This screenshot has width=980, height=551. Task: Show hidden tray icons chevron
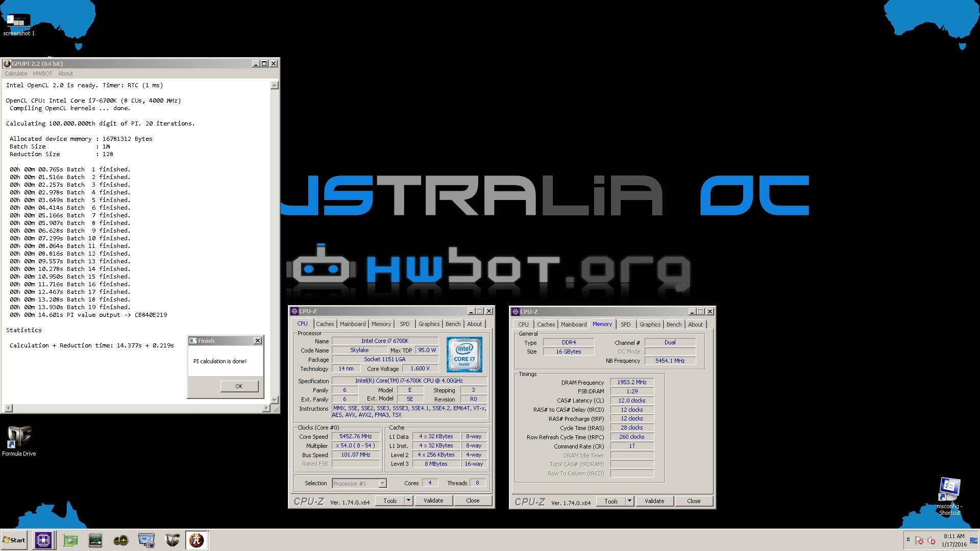(x=908, y=540)
